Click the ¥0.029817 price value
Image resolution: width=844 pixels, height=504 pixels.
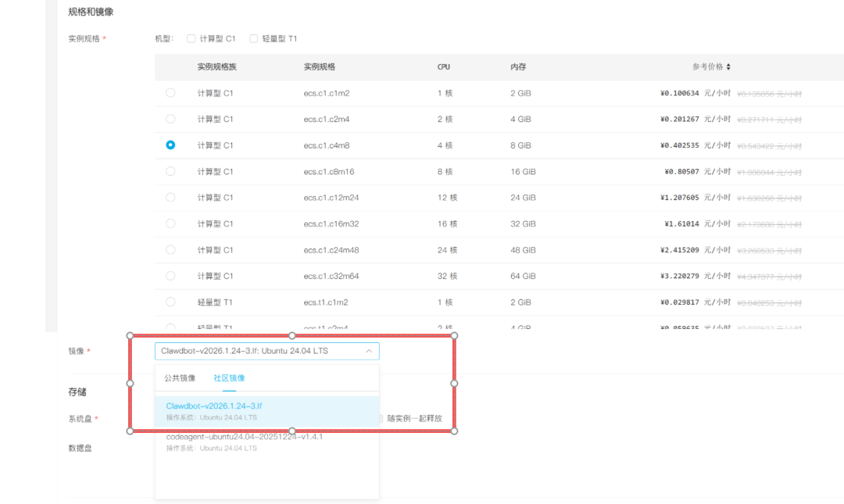(680, 302)
